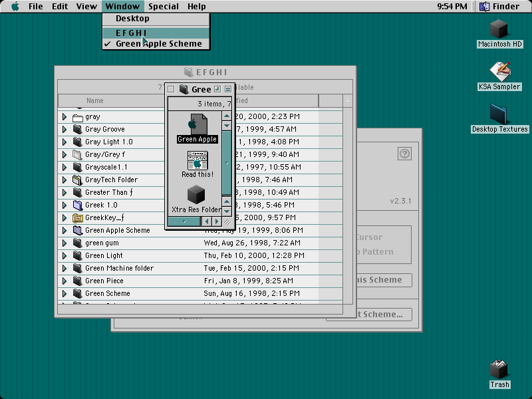Screen dimensions: 532x399
Task: Expand the gray folder disclosure triangle
Action: point(65,117)
